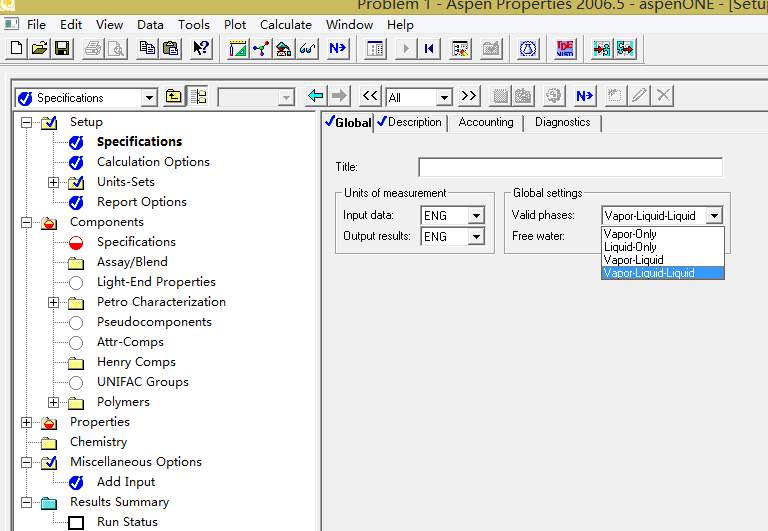
Task: Open the File menu
Action: coord(36,24)
